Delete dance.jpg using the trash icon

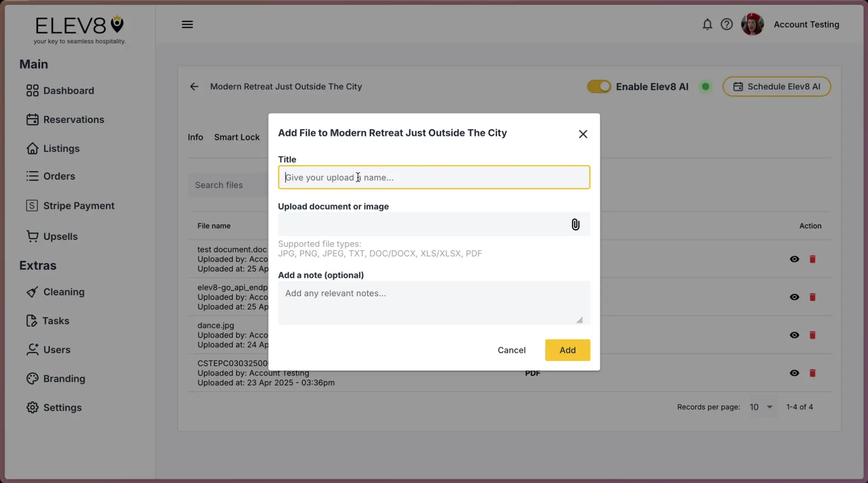click(x=812, y=335)
